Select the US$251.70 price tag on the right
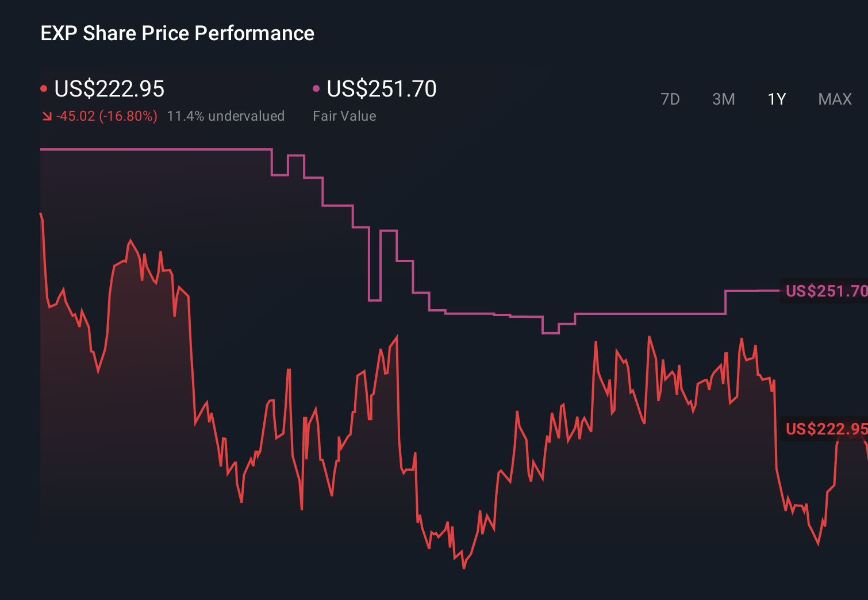The height and width of the screenshot is (600, 868). (x=826, y=291)
